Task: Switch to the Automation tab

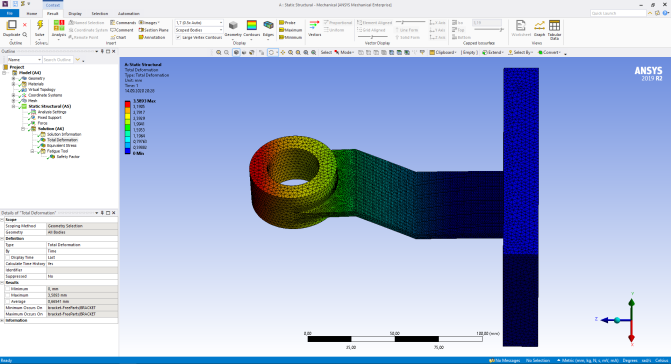Action: click(x=128, y=14)
